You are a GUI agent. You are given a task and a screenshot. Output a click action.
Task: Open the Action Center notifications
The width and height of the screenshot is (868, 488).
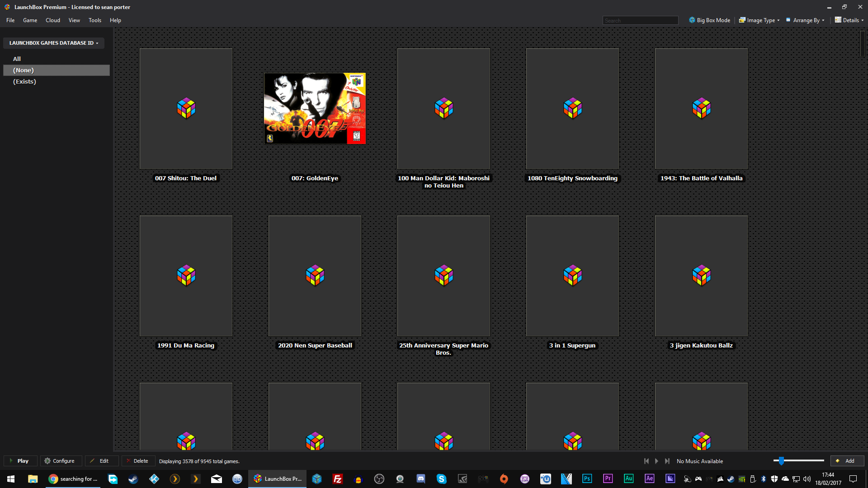pyautogui.click(x=853, y=479)
